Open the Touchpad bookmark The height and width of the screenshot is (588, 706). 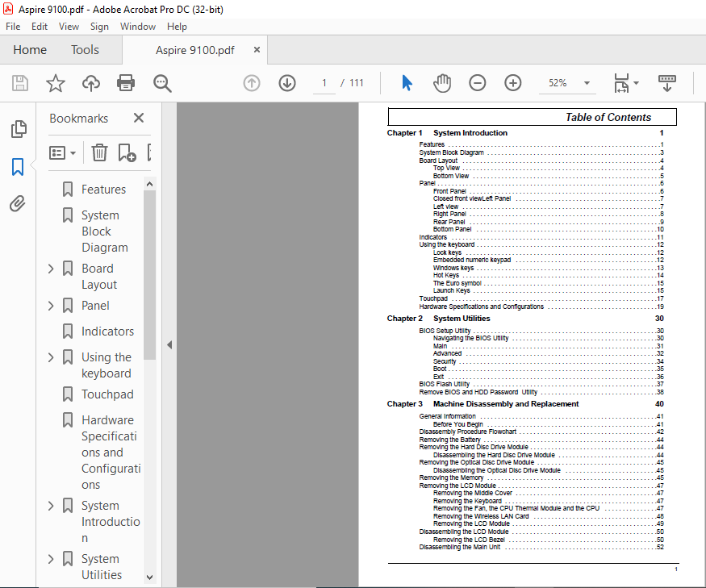pyautogui.click(x=107, y=394)
